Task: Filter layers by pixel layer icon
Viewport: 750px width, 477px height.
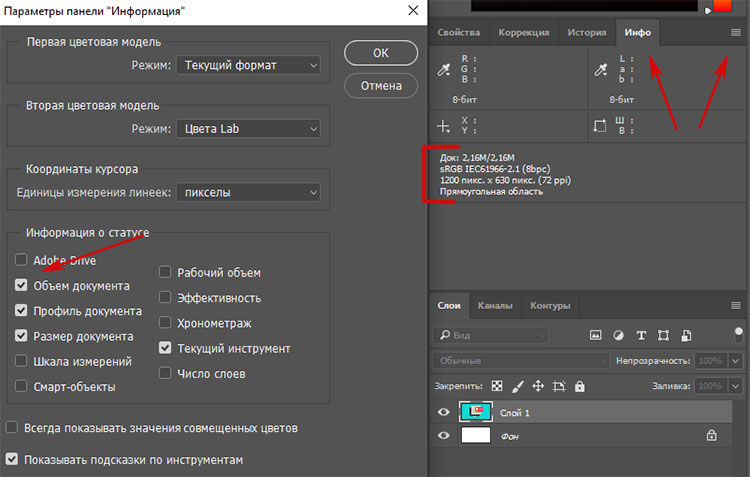Action: click(x=596, y=335)
